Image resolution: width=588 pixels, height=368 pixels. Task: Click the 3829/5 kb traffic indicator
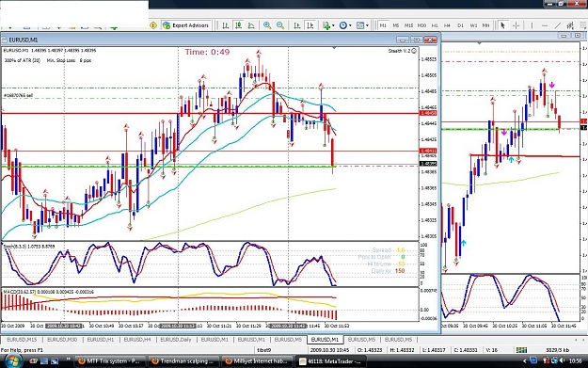point(558,350)
